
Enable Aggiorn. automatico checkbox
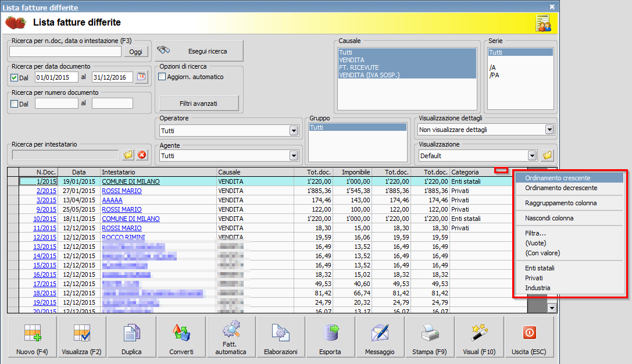162,77
